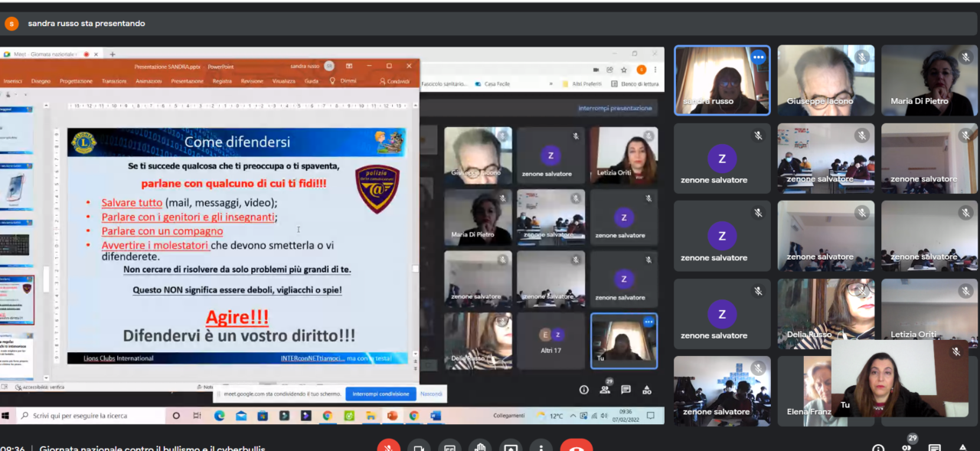Launch Microsoft Edge from taskbar
The image size is (980, 451).
pos(220,416)
